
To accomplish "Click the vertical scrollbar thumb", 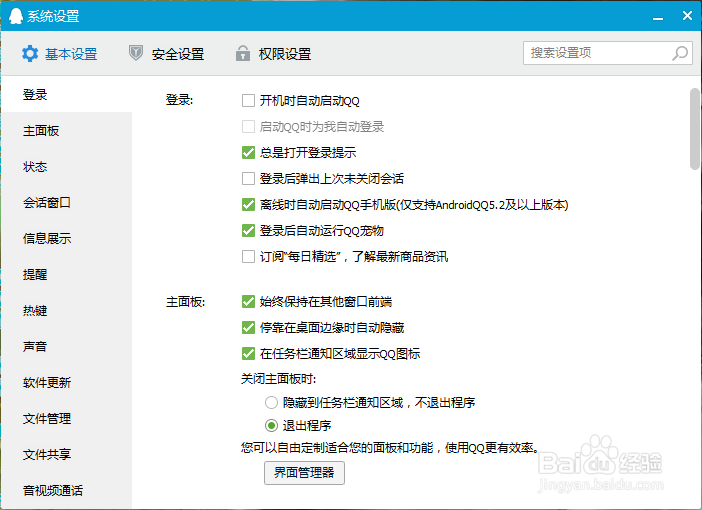I will click(695, 129).
